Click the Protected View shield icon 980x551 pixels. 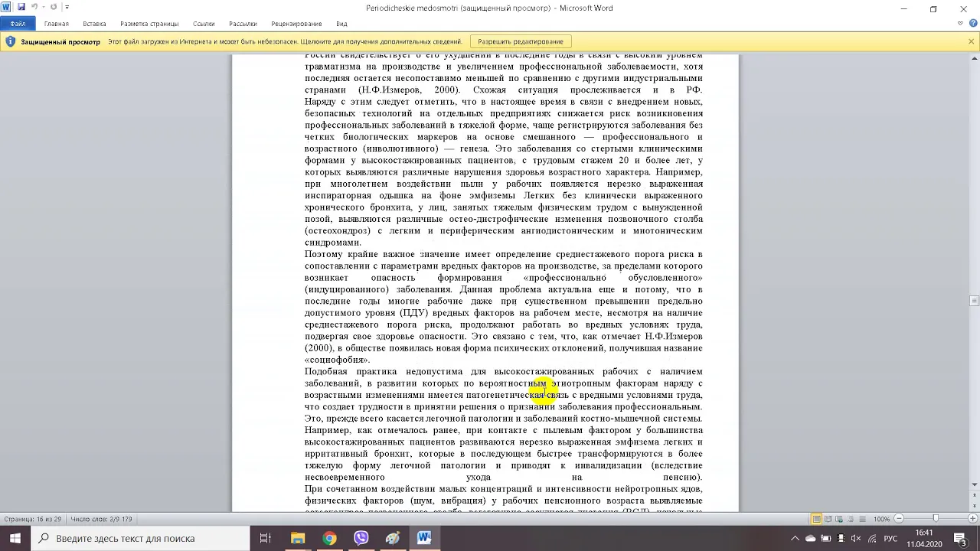(x=11, y=41)
